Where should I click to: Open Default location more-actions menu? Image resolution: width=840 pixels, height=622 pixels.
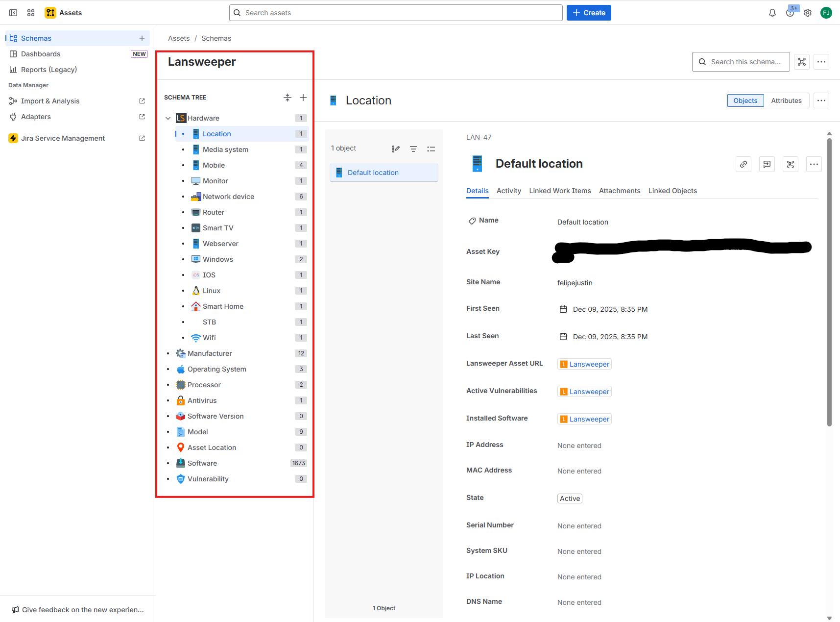814,164
